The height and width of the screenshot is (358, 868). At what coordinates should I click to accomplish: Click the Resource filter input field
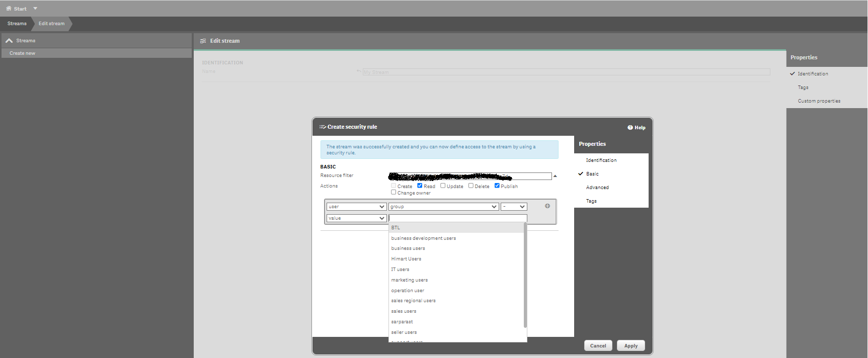point(470,176)
